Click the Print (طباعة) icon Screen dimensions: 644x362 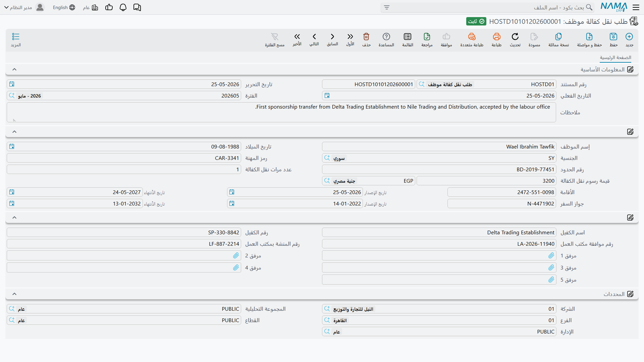pos(496,37)
